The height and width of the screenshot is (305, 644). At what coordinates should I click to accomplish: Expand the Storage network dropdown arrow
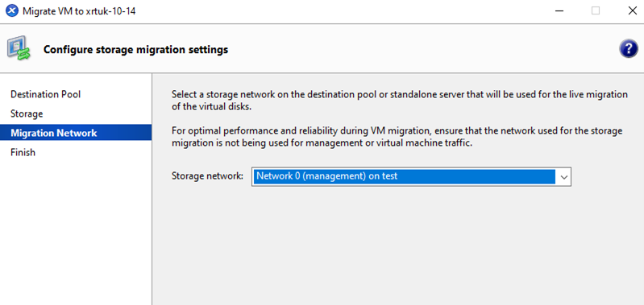tap(564, 177)
